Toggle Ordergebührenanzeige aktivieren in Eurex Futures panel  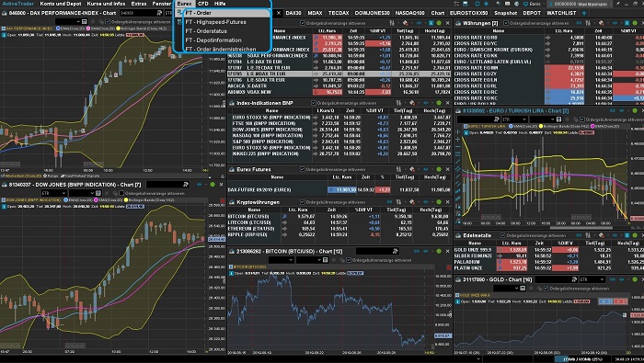[x=303, y=169]
